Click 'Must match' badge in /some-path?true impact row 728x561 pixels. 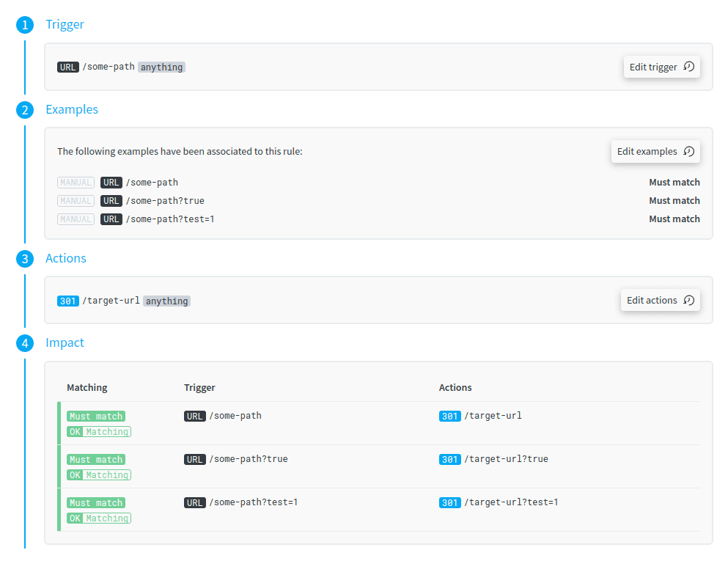coord(96,459)
